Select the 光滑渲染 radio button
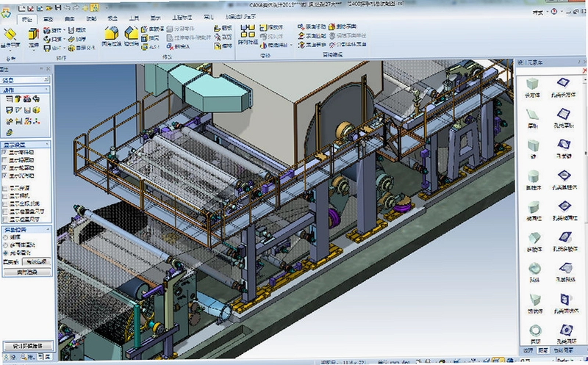Viewport: 588px width, 365px height. [5, 253]
